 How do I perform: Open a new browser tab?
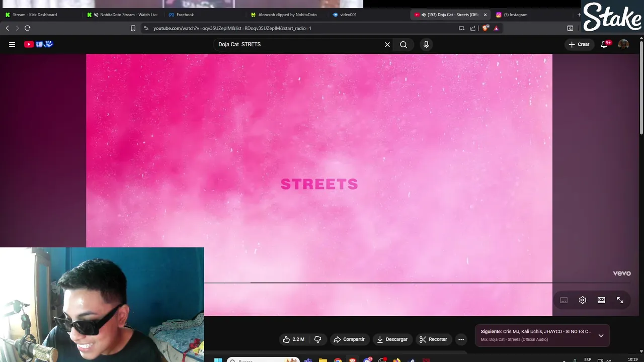pos(579,15)
